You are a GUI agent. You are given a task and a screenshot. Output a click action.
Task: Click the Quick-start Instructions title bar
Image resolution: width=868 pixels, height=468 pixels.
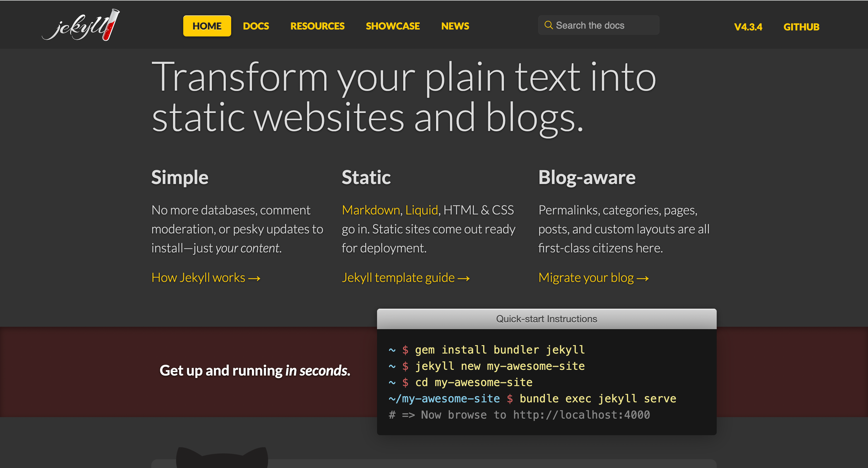546,319
